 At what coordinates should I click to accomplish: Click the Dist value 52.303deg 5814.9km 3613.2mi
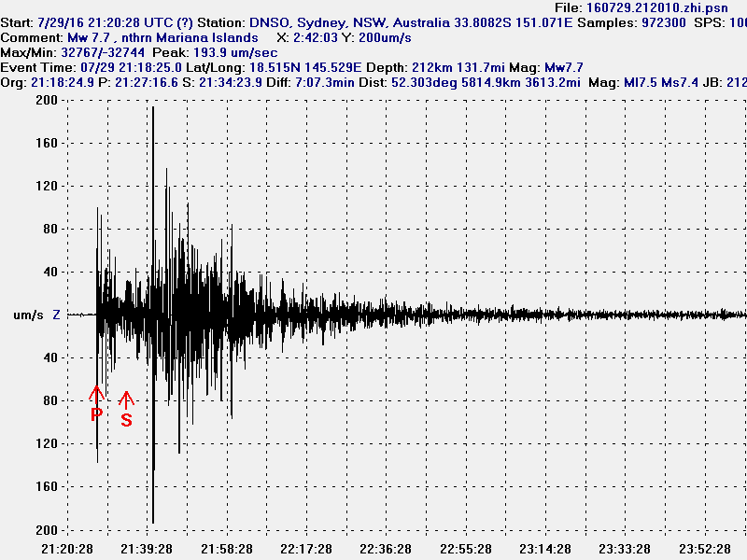tap(486, 82)
